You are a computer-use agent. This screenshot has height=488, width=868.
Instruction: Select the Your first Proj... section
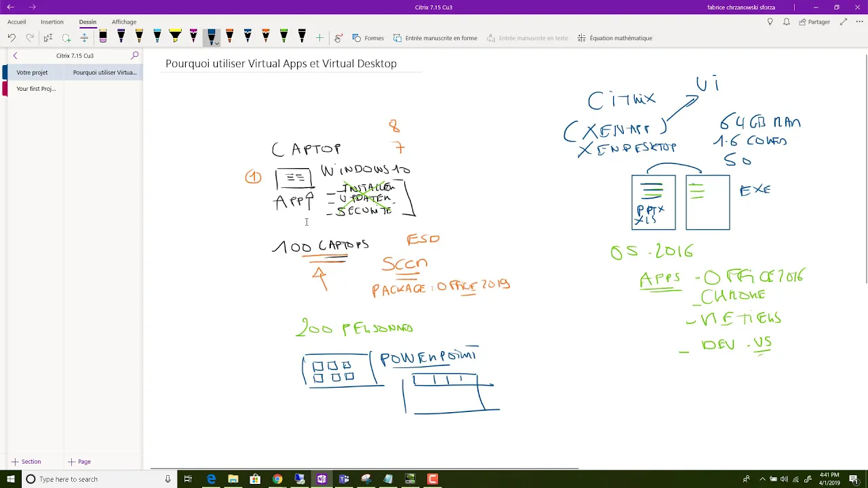35,89
